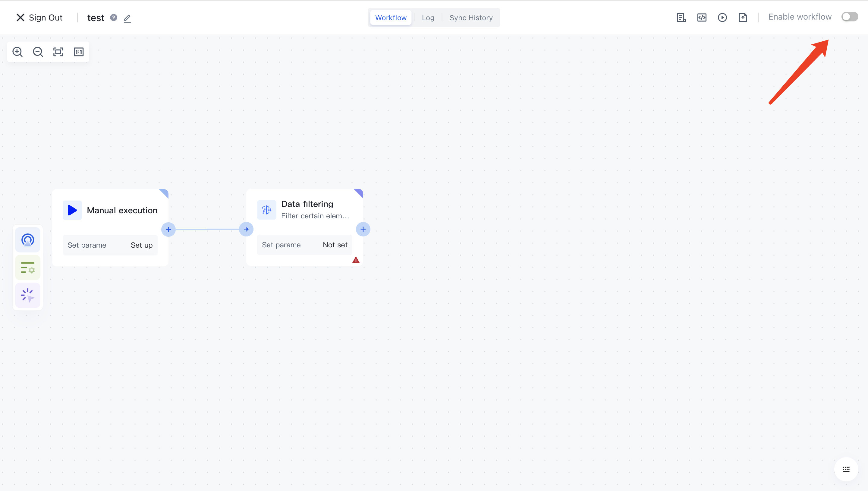Zoom out on the canvas
This screenshot has width=868, height=491.
coord(38,52)
